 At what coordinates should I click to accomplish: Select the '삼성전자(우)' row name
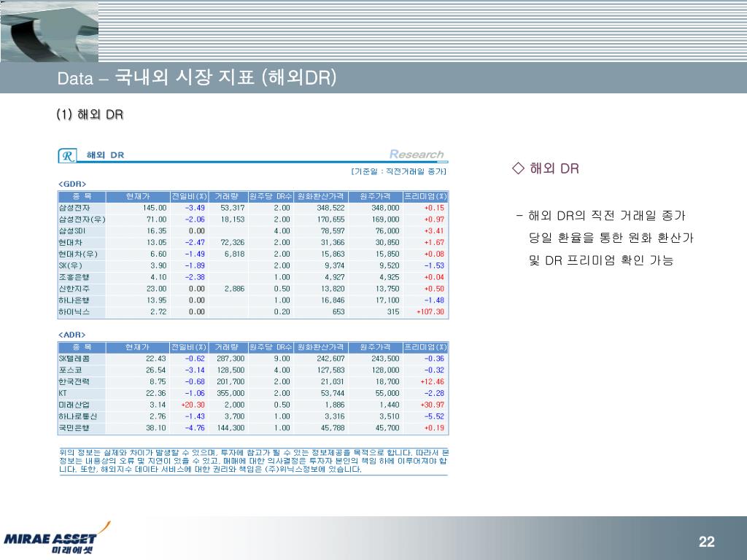82,219
